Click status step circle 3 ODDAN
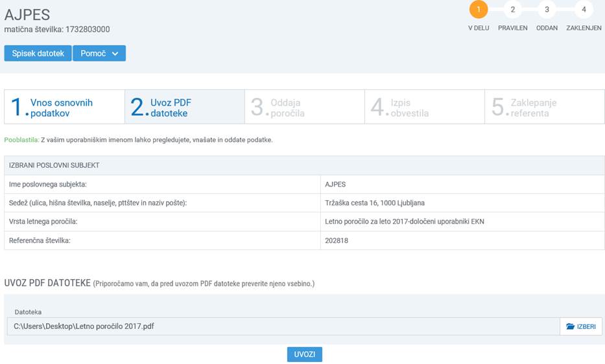The image size is (605, 364). tap(547, 10)
